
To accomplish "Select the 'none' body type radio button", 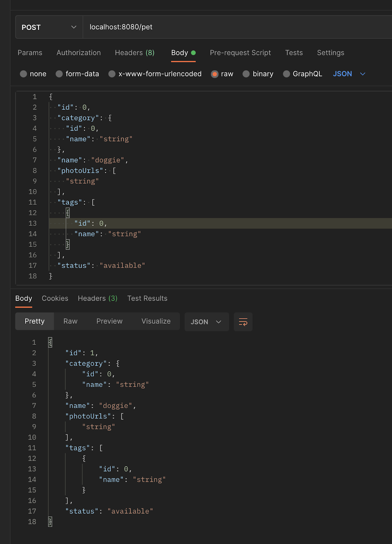I will click(x=23, y=74).
